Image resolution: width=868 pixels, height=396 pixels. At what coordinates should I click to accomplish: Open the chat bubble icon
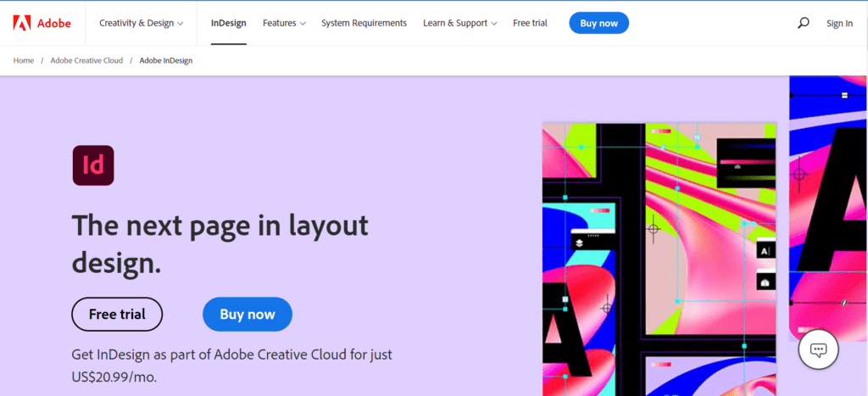tap(818, 349)
